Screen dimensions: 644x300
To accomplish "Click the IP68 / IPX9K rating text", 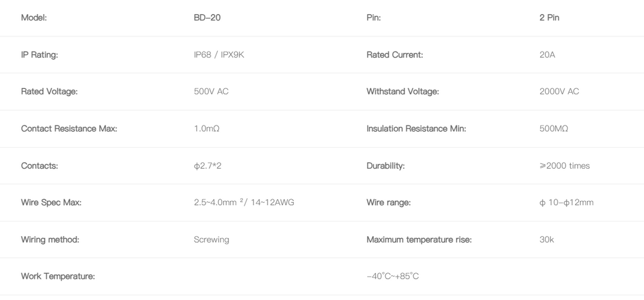I will (x=219, y=54).
